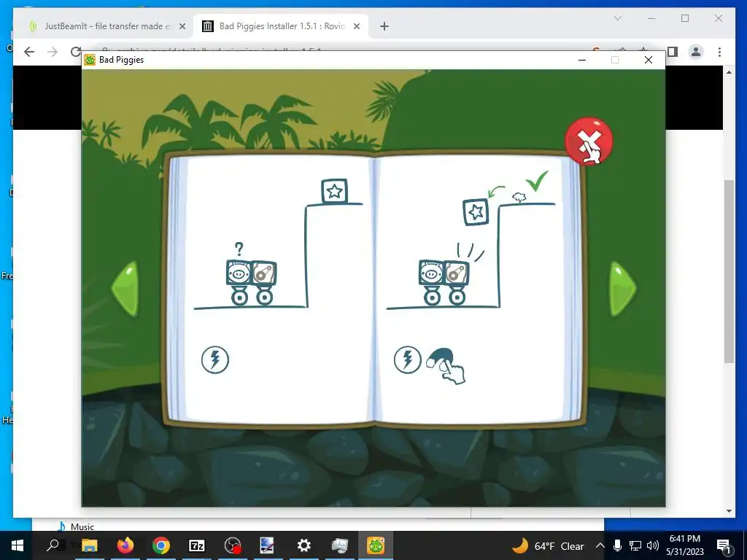
Task: Click the browser page vertical scrollbar
Action: [x=729, y=271]
